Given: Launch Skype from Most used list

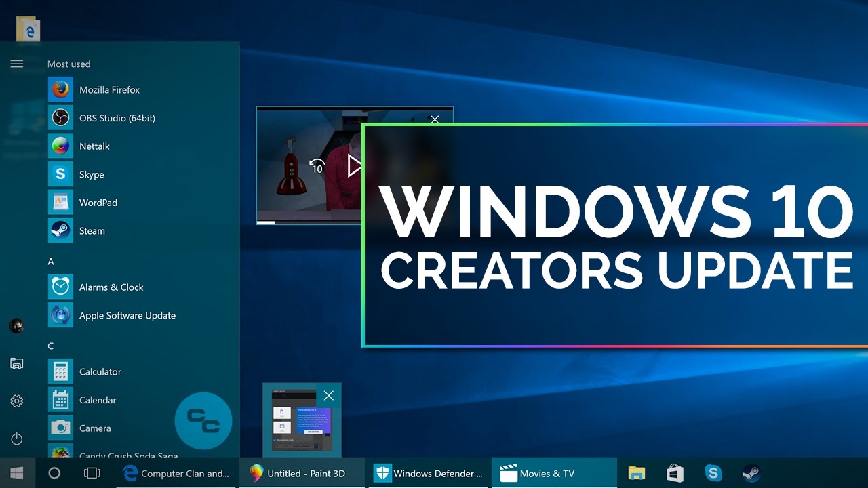Looking at the screenshot, I should click(60, 174).
